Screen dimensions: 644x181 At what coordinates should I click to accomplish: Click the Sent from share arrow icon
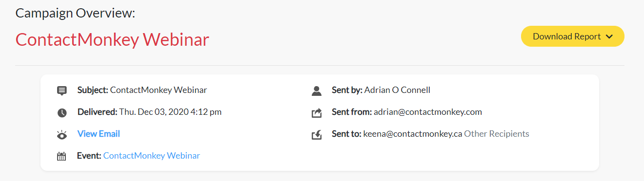(x=317, y=113)
